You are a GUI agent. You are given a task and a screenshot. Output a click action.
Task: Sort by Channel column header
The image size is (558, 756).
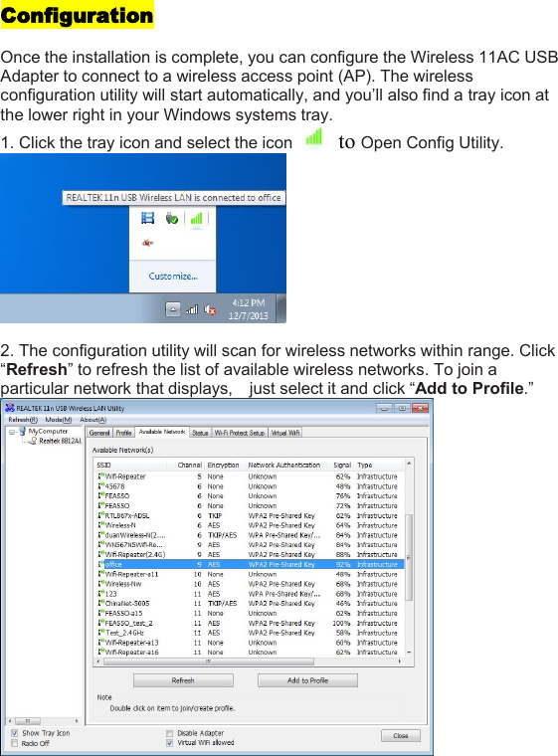tap(186, 465)
